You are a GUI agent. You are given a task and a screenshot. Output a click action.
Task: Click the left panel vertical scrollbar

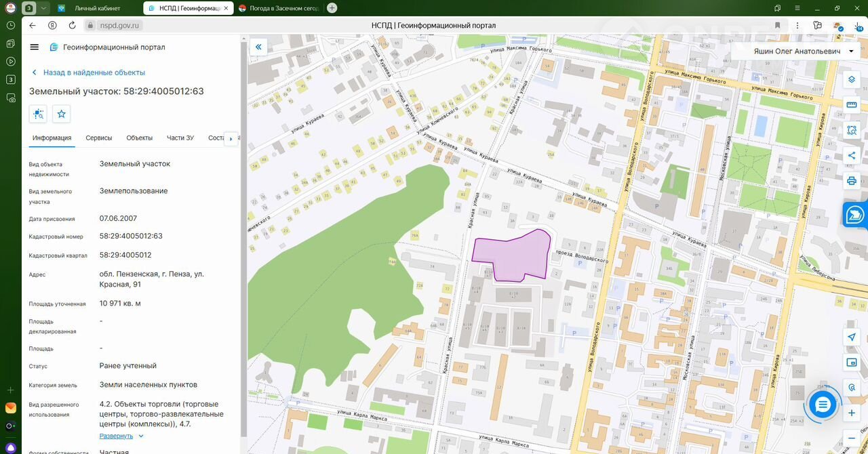point(243,237)
